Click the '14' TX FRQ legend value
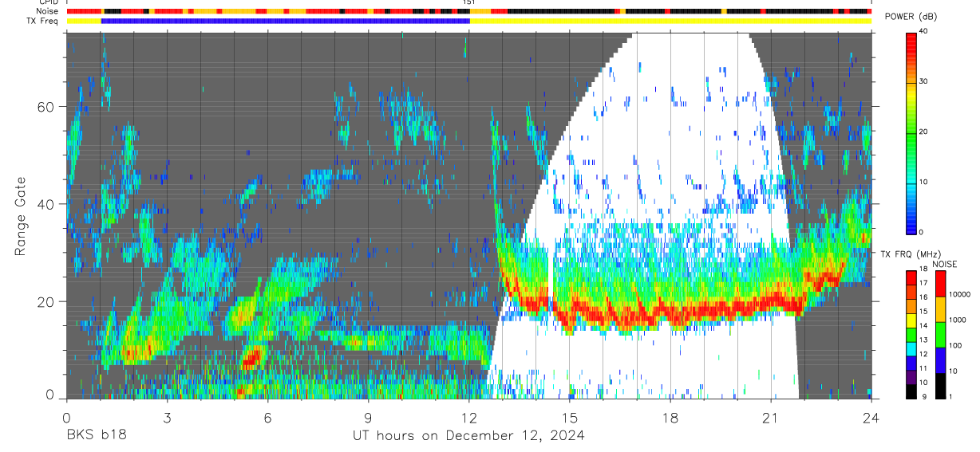This screenshot has height=452, width=980. [923, 326]
